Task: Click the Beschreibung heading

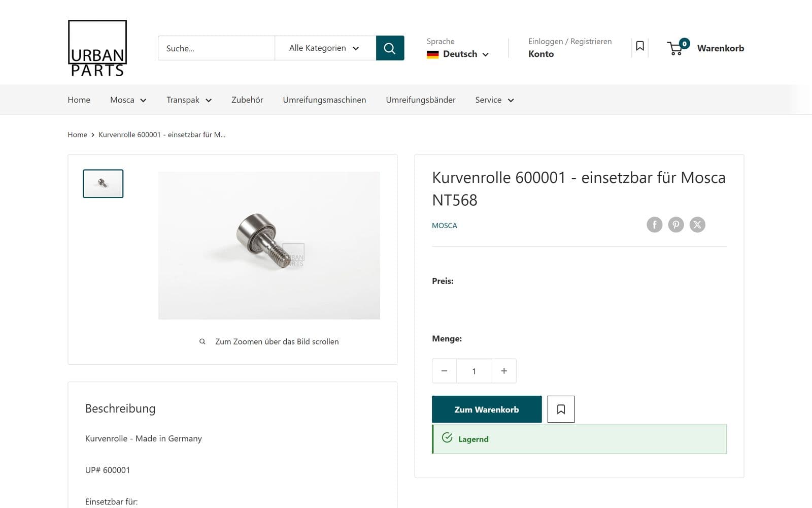Action: point(120,408)
